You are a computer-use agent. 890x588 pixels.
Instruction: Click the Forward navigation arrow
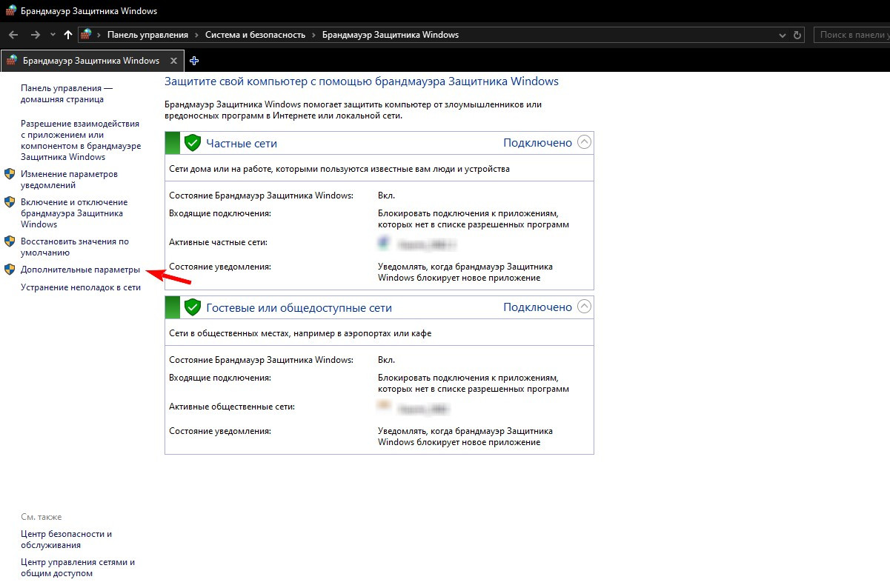[x=35, y=35]
